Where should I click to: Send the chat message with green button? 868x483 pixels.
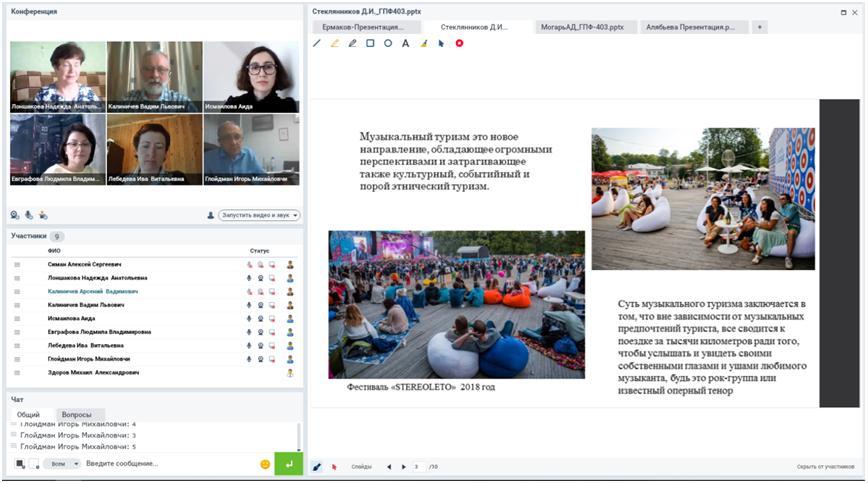pyautogui.click(x=289, y=464)
